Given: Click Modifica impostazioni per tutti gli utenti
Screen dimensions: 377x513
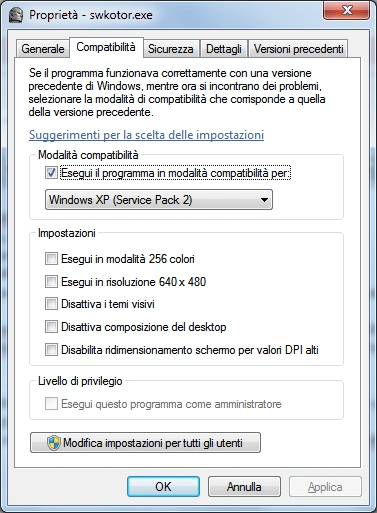Looking at the screenshot, I should tap(145, 443).
